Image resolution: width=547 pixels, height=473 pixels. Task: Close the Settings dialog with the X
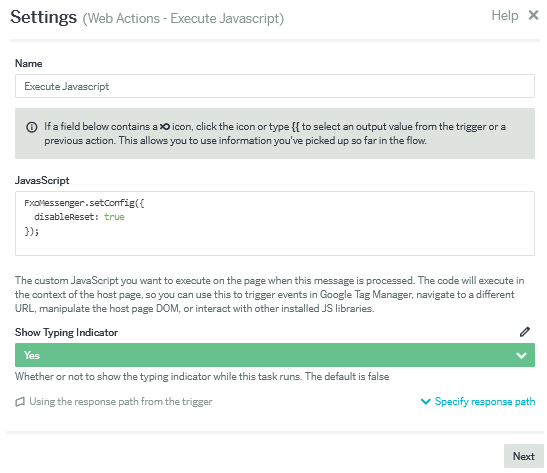click(533, 15)
